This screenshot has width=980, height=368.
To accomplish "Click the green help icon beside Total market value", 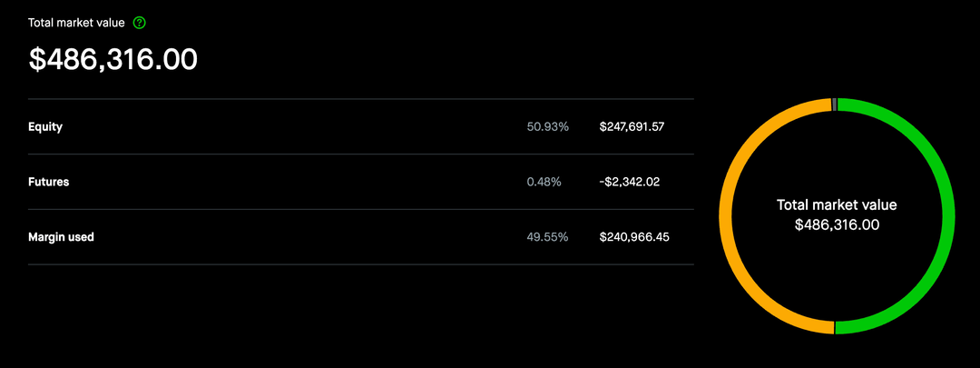I will tap(139, 23).
